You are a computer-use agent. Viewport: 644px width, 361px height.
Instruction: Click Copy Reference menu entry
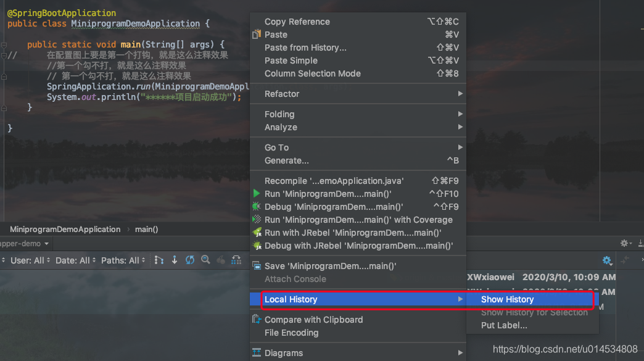(x=358, y=22)
